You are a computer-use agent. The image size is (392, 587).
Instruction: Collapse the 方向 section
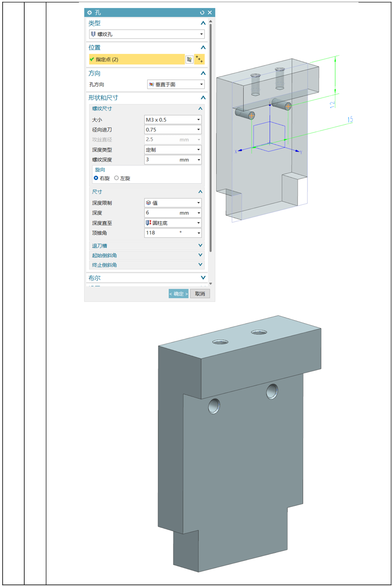pos(203,73)
